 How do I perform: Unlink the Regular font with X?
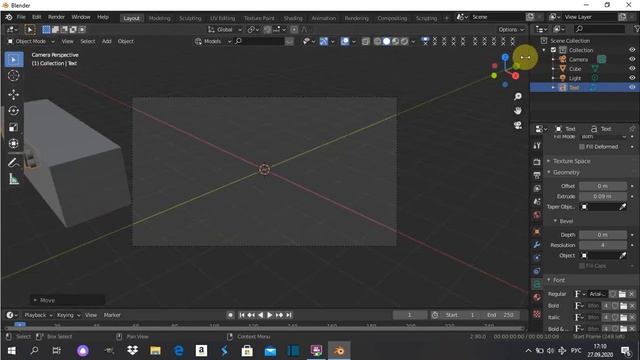pos(631,294)
